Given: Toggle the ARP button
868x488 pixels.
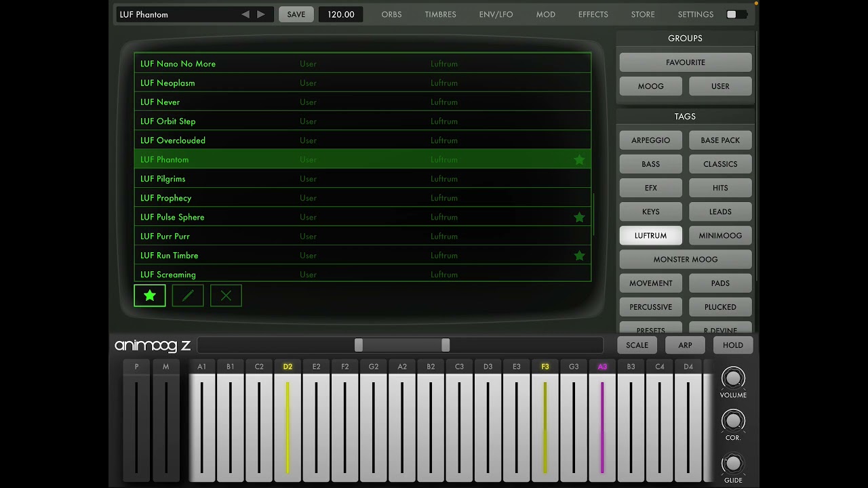Looking at the screenshot, I should 686,345.
